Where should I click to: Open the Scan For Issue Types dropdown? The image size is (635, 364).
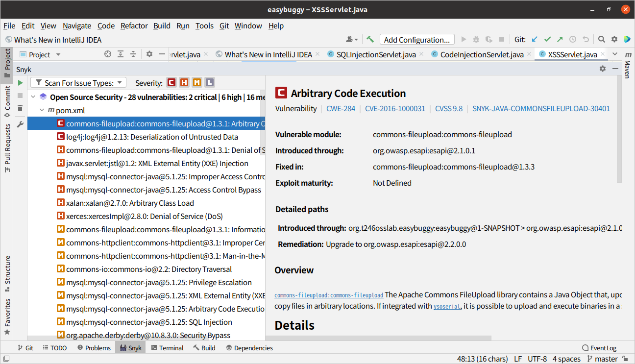coord(78,82)
